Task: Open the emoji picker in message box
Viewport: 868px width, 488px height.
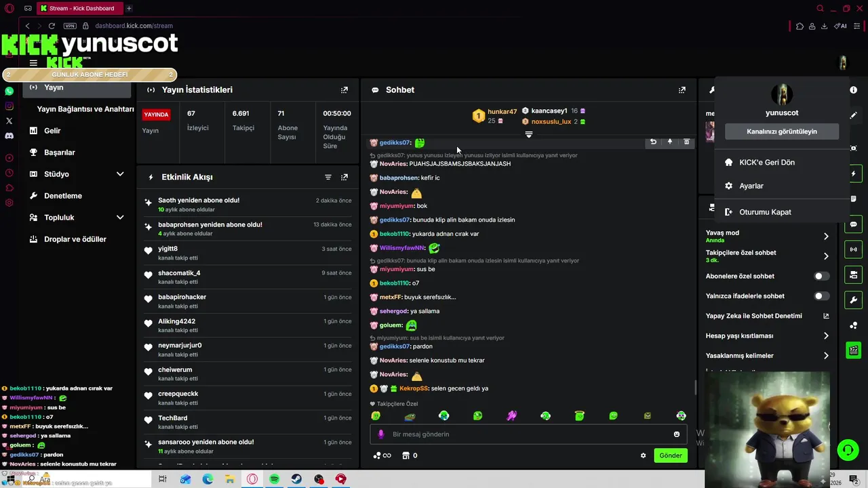Action: (x=677, y=434)
